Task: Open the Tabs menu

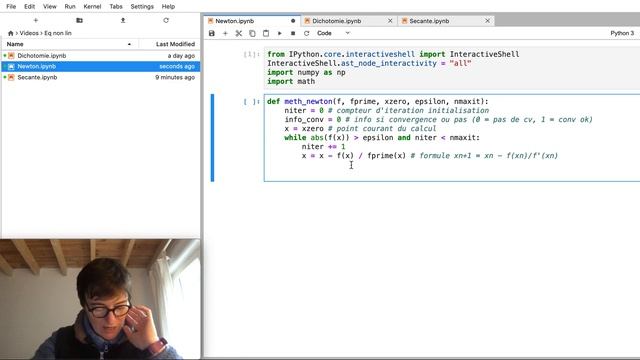Action: [116, 7]
